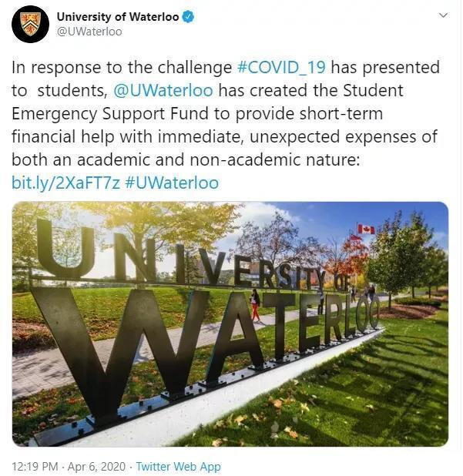Screen dimensions: 463x476
Task: Open the Twitter Web App source link
Action: tap(178, 467)
